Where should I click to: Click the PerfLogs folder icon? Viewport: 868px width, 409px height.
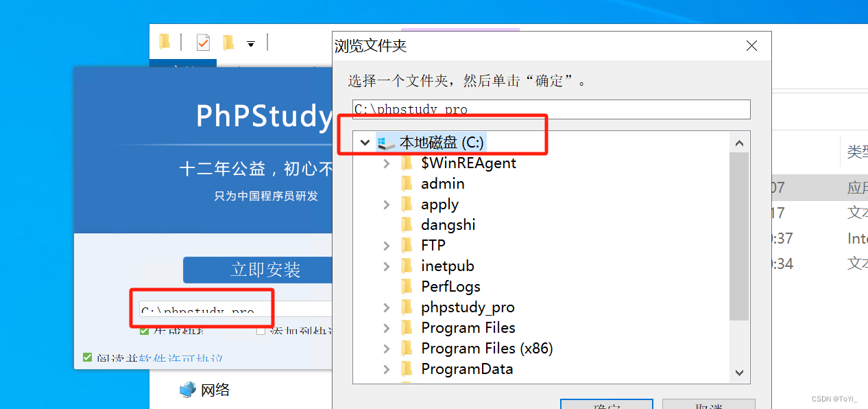tap(408, 286)
